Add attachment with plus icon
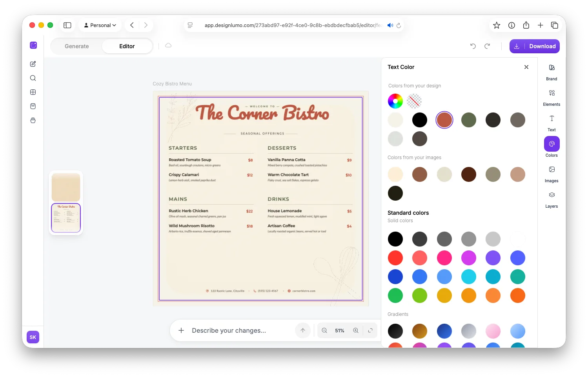 tap(181, 330)
